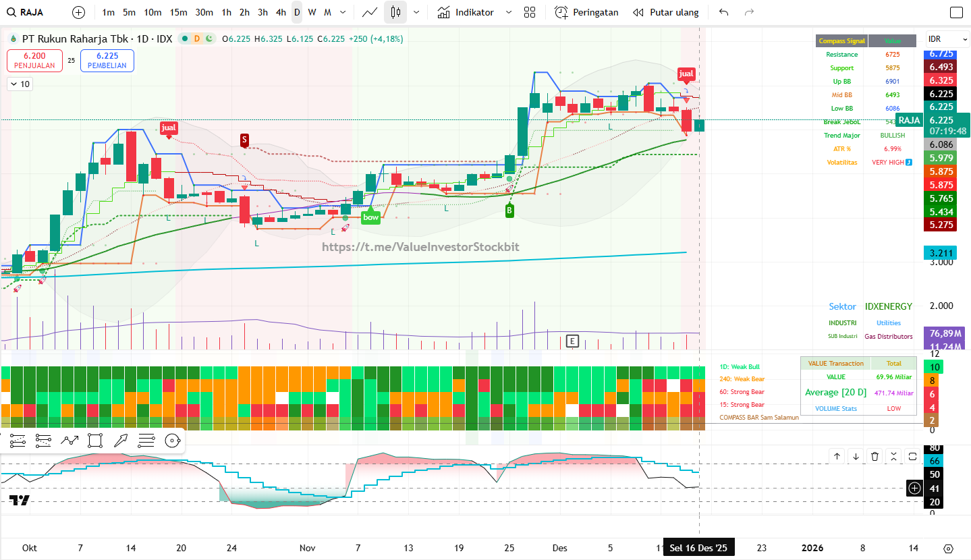The width and height of the screenshot is (971, 560).
Task: Switch to 15m timeframe
Action: point(178,12)
